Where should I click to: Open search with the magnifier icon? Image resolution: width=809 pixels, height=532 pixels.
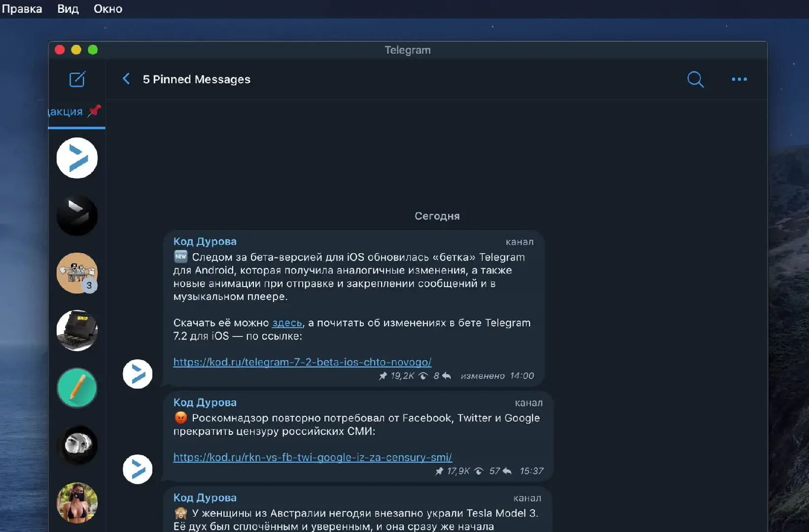(695, 79)
